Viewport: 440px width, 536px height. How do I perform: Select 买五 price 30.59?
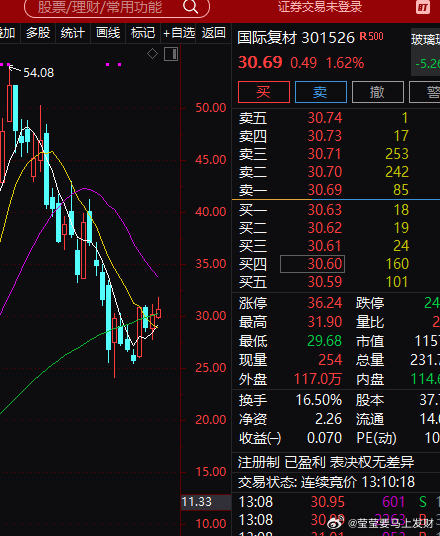coord(325,282)
